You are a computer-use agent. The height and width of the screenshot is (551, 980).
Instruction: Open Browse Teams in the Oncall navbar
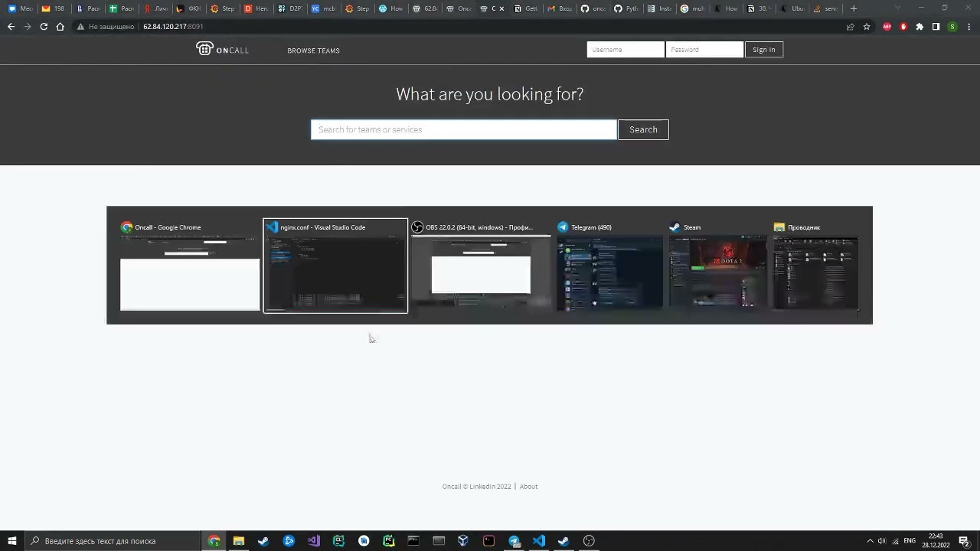tap(313, 51)
